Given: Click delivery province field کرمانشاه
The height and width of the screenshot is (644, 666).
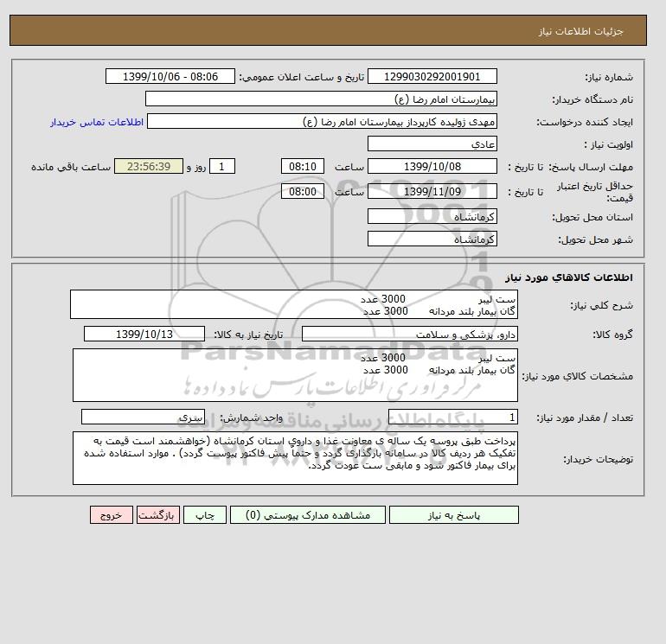Looking at the screenshot, I should pyautogui.click(x=432, y=216).
